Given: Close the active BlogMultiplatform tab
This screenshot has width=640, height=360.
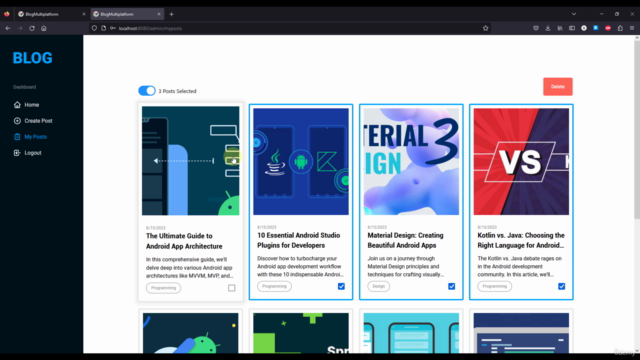Looking at the screenshot, I should [159, 14].
